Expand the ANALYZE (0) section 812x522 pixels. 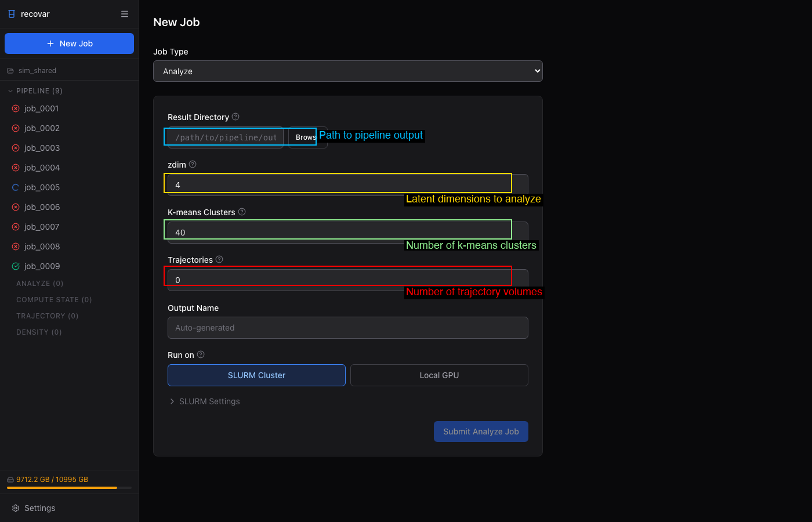(x=40, y=284)
